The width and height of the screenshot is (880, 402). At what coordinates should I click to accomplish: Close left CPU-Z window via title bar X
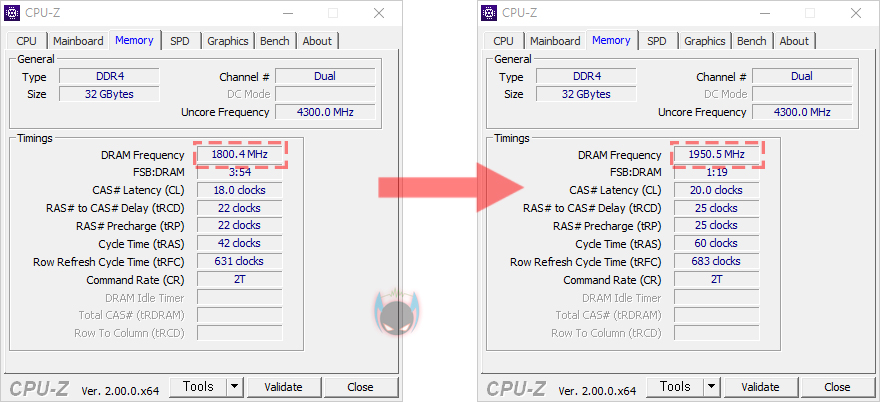379,13
